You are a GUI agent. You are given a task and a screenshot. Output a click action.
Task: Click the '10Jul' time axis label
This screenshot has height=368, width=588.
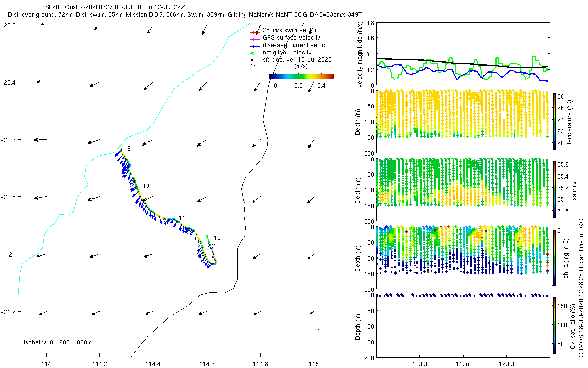coord(420,364)
